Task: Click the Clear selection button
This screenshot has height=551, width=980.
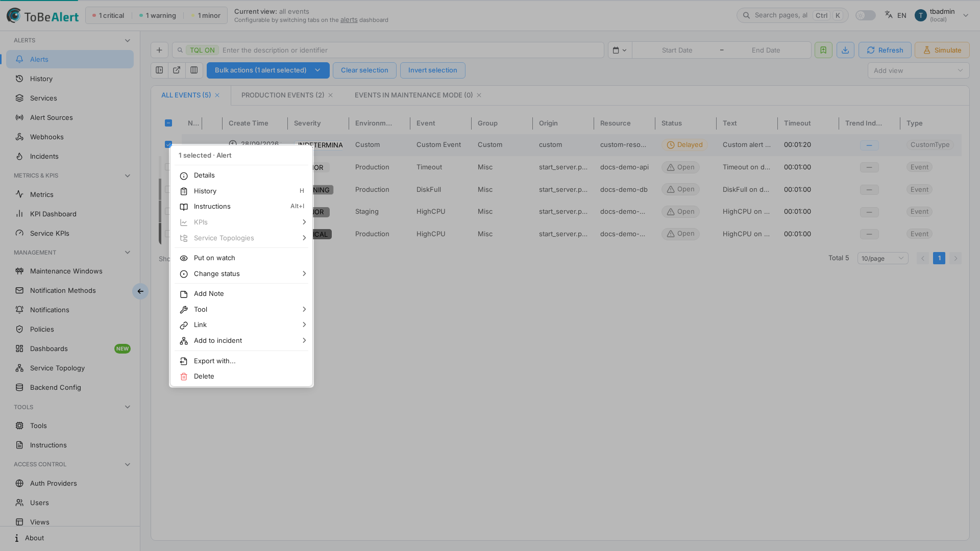Action: (x=364, y=70)
